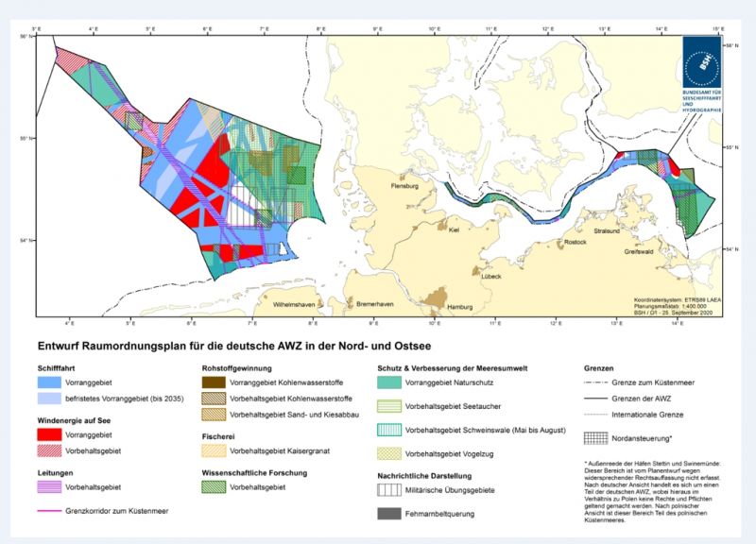The height and width of the screenshot is (544, 756).
Task: Click the 'Vorbehaltsgebiet Seetaucher' label
Action: (453, 406)
